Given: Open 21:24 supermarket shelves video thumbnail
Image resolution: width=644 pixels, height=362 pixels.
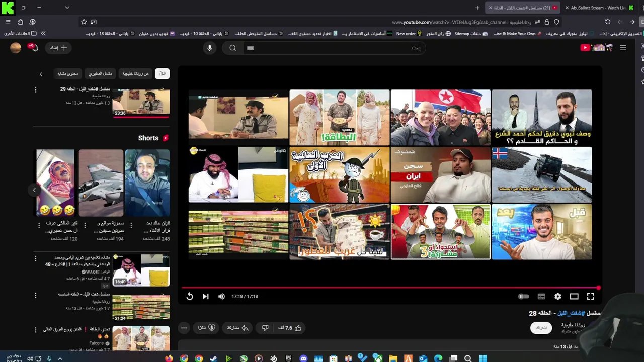Looking at the screenshot, I should (141, 306).
